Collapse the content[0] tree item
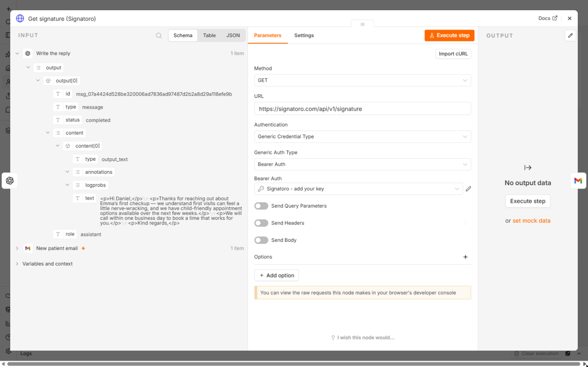Screen dimensions: 588x367 58,146
